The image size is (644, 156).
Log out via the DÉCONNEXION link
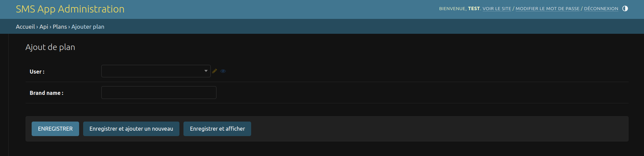601,9
